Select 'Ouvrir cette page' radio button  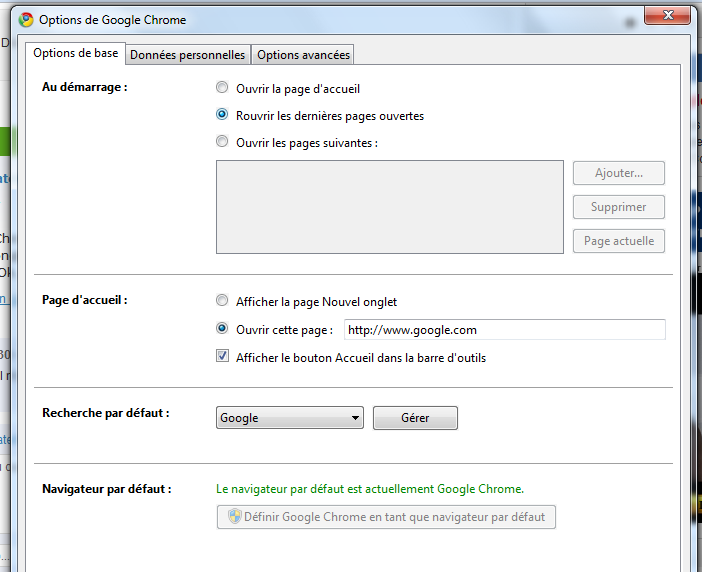(222, 328)
